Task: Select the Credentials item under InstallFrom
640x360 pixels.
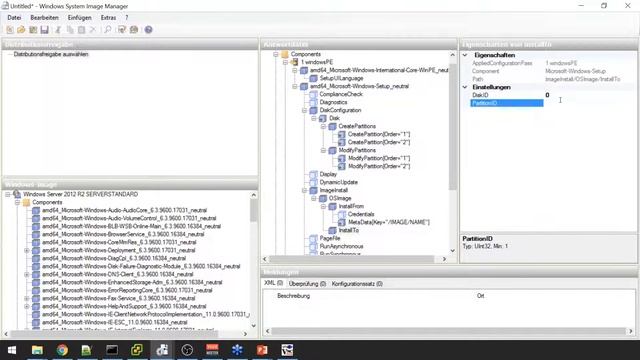Action: [361, 214]
